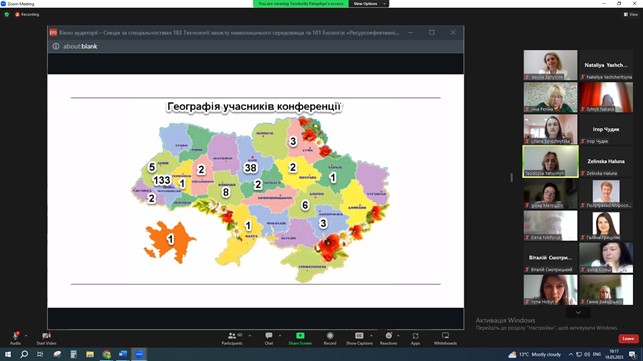Image resolution: width=643 pixels, height=361 pixels.
Task: Show the next page of participant videos
Action: (578, 313)
